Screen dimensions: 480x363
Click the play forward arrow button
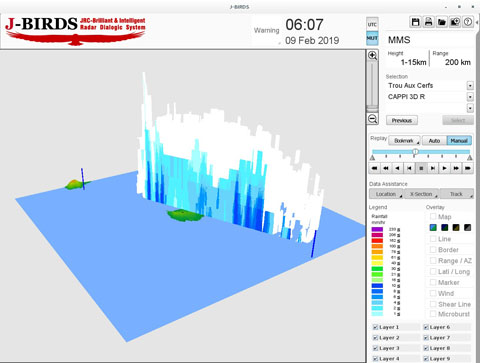point(444,168)
